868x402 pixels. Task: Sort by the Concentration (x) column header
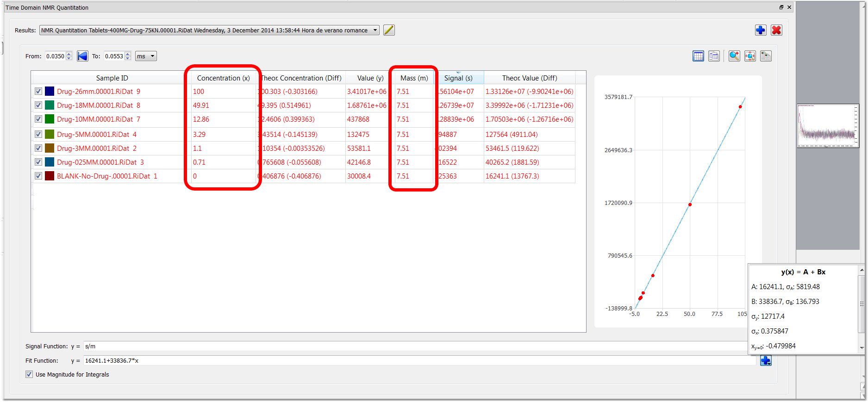click(x=223, y=78)
